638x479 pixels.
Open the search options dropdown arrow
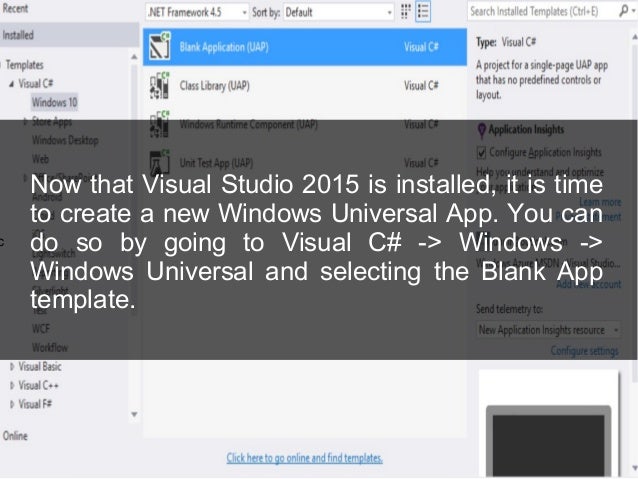click(634, 11)
